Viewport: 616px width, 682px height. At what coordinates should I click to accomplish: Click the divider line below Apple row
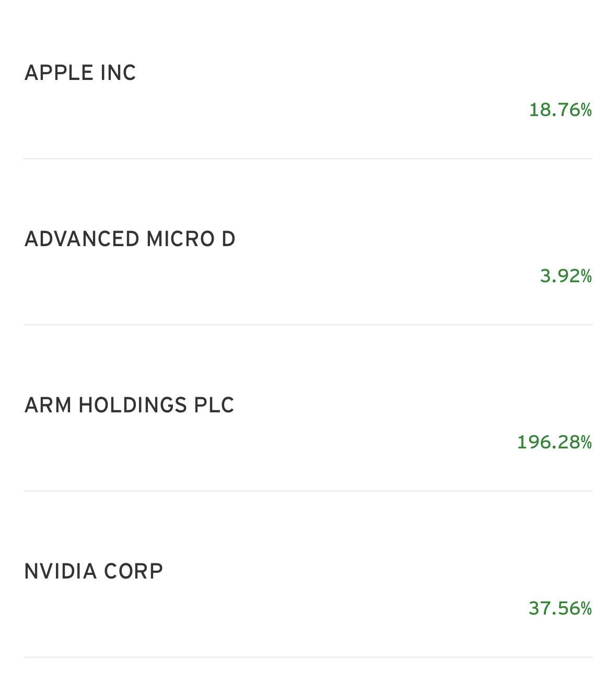point(308,158)
